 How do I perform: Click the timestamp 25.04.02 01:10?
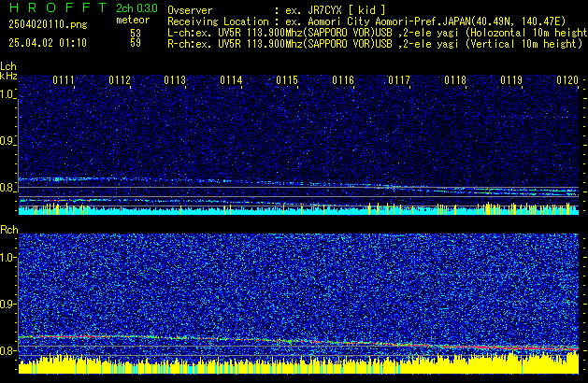[48, 43]
